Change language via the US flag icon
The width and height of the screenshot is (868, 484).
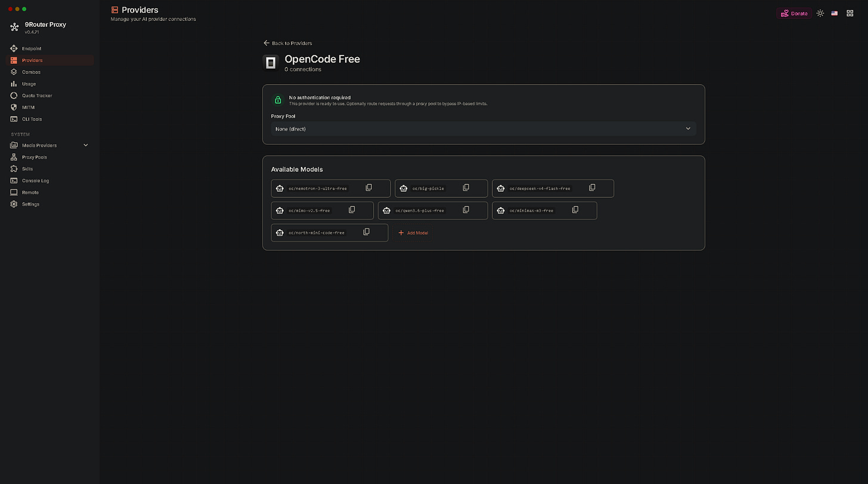pos(835,13)
